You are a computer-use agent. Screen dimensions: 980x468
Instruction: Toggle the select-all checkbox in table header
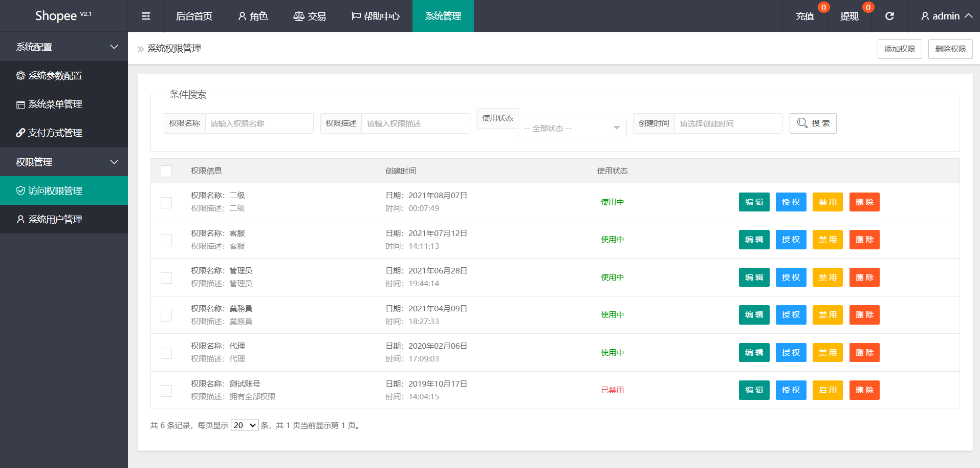pos(166,171)
